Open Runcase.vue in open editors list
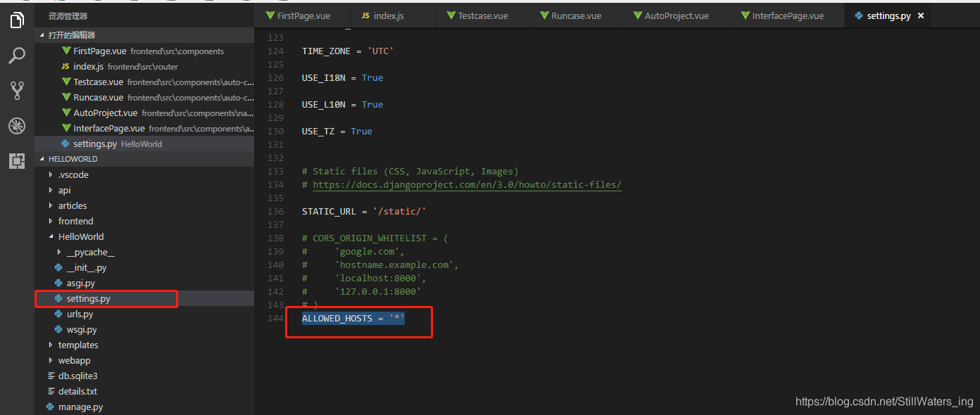 click(x=144, y=97)
